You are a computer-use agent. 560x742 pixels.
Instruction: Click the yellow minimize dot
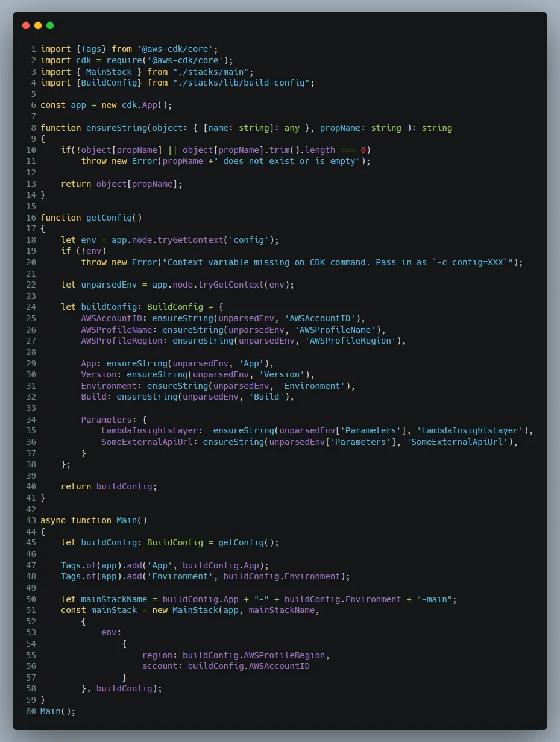(38, 25)
